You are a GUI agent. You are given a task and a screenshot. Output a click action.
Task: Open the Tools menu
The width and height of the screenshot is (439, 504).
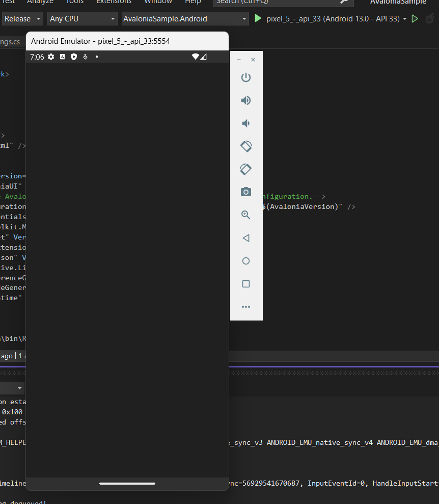click(74, 2)
